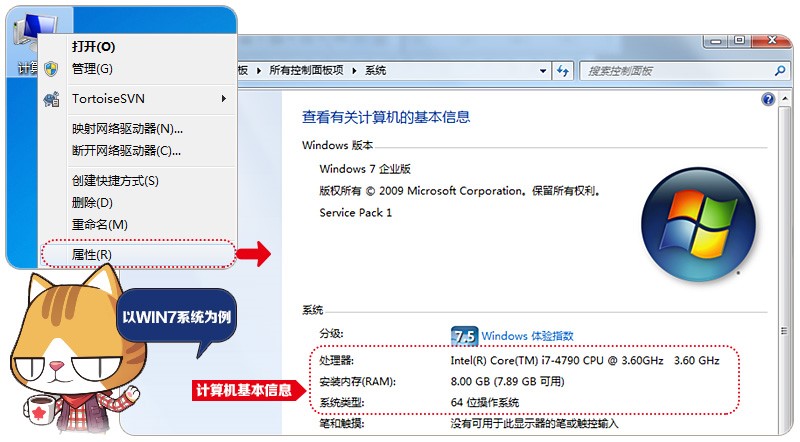
Task: Select 创建快捷方式(S) from the context menu
Action: (x=115, y=181)
